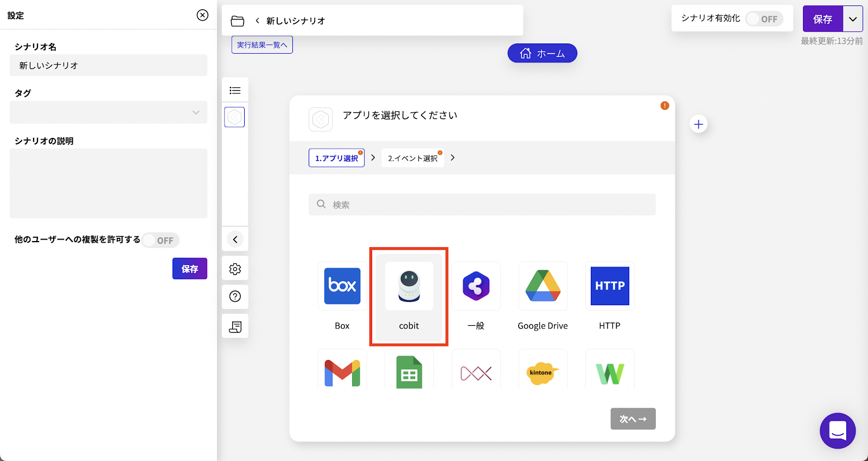Click the orange warning indicator on the card
The height and width of the screenshot is (461, 868).
click(x=665, y=106)
